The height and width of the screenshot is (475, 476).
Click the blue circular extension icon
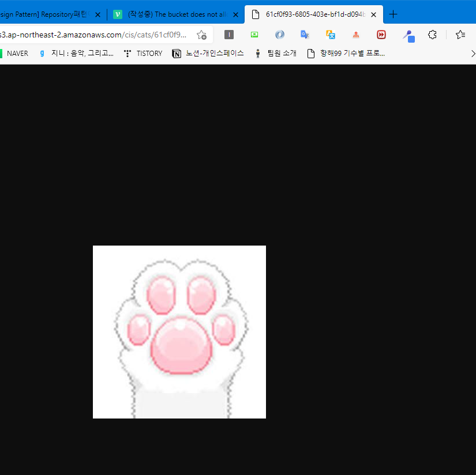pyautogui.click(x=280, y=35)
